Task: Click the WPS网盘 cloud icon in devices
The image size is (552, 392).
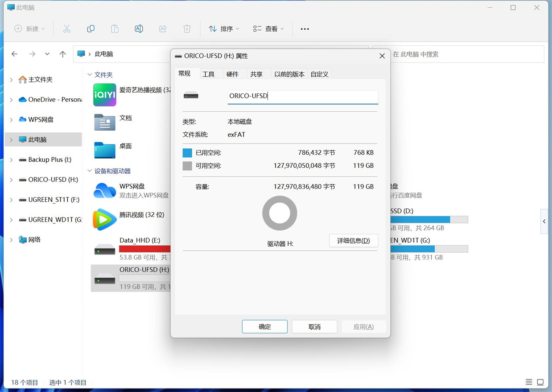Action: pos(105,190)
